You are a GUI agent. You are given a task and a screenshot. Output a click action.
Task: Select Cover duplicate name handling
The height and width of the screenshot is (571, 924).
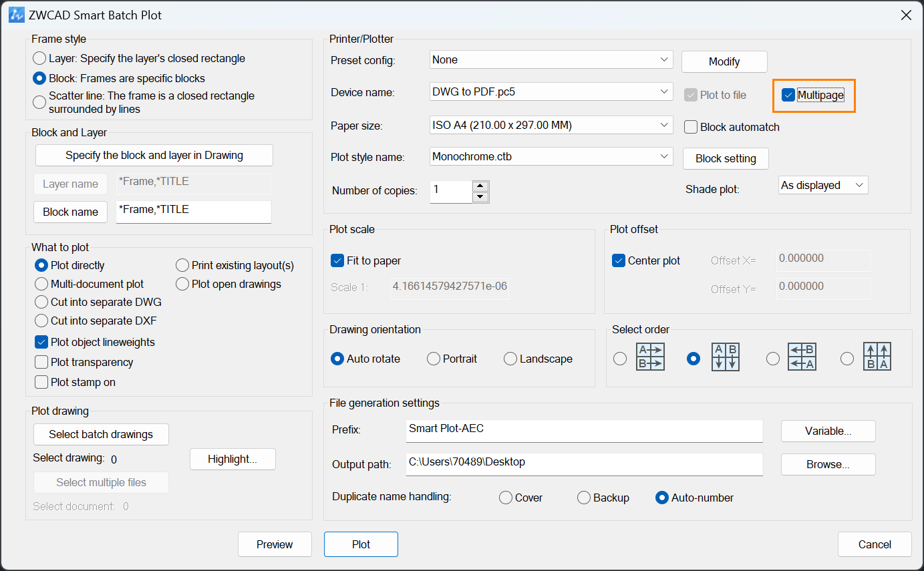tap(506, 498)
